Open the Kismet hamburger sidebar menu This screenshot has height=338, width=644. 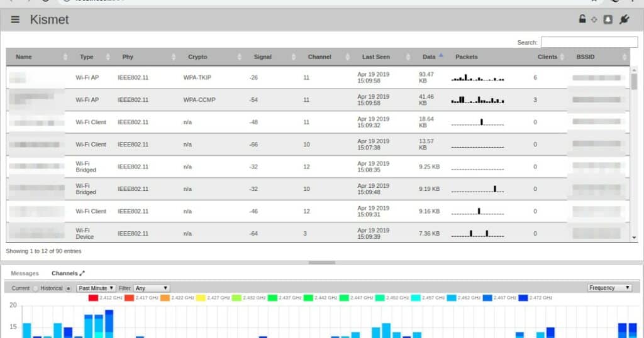[x=15, y=19]
